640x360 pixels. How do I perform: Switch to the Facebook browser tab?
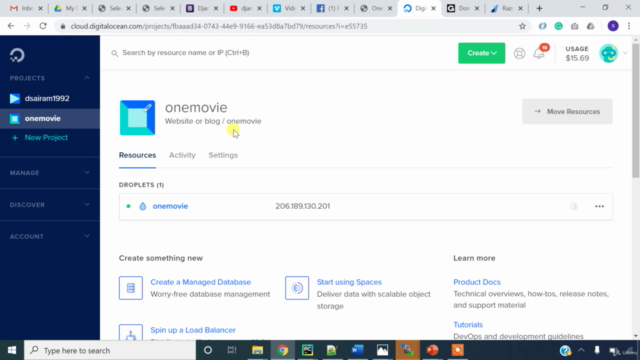332,8
